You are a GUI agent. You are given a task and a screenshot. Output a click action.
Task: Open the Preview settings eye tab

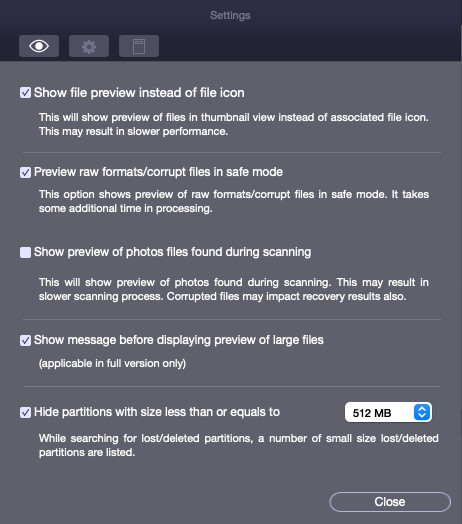(39, 46)
